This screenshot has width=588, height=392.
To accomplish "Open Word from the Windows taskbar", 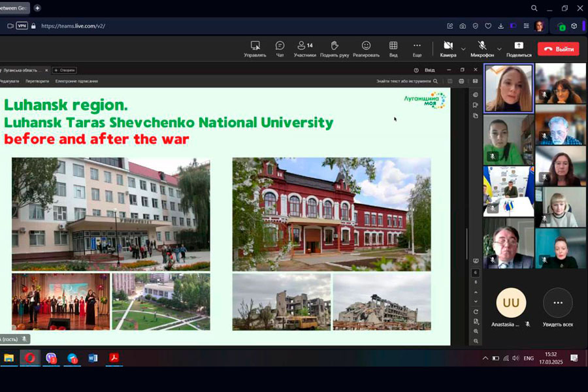I will pyautogui.click(x=92, y=358).
